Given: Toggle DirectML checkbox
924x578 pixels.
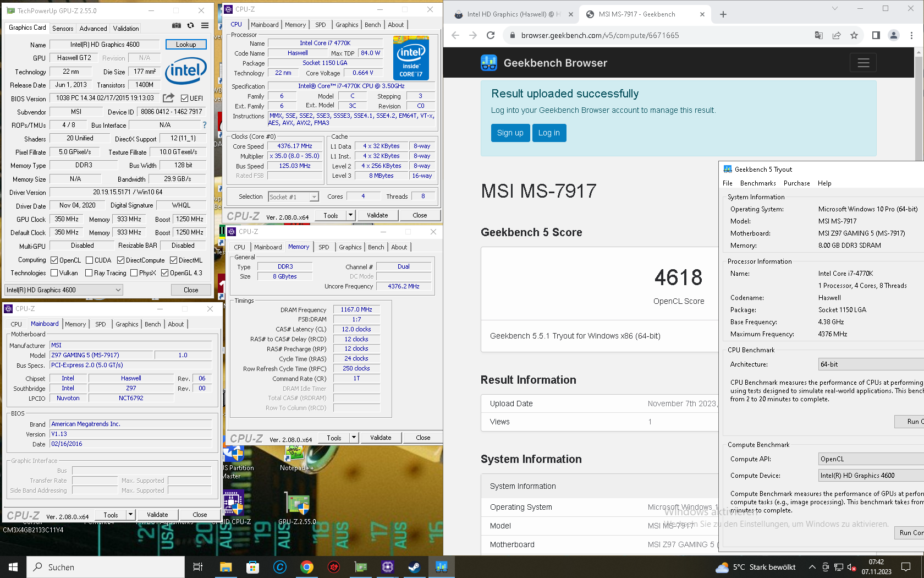Looking at the screenshot, I should [173, 260].
